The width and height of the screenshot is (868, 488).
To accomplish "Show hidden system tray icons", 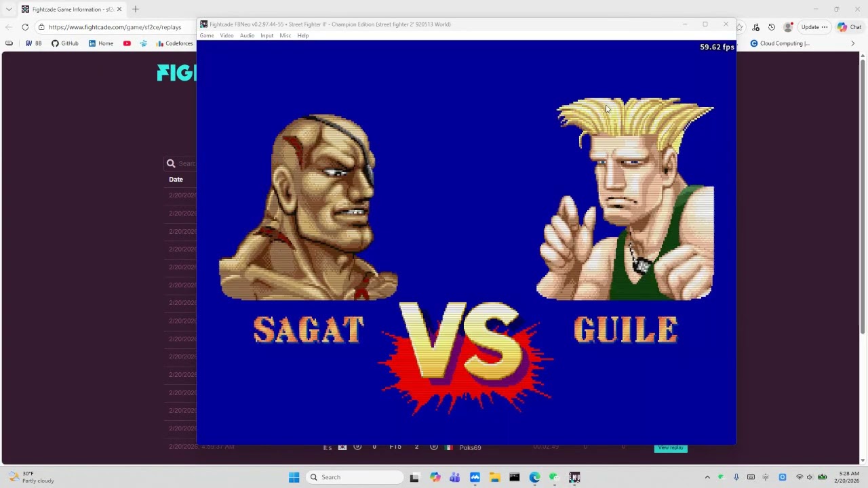I will click(x=707, y=477).
